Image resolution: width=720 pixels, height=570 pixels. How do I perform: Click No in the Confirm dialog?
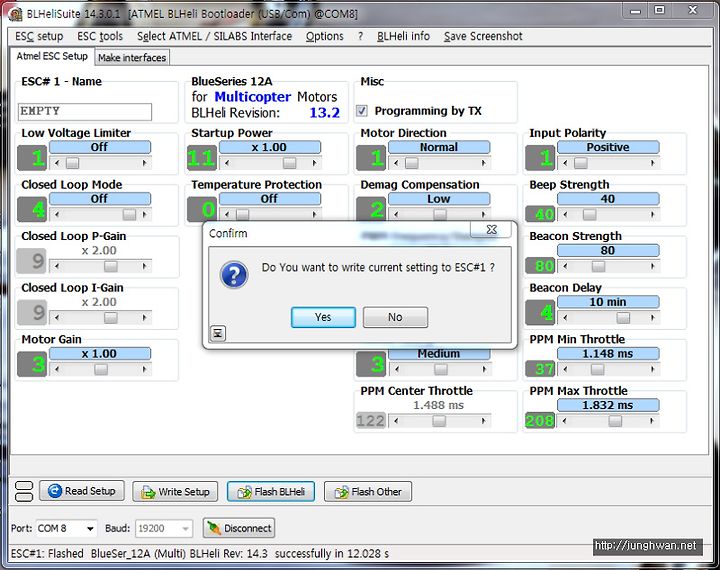pos(395,317)
